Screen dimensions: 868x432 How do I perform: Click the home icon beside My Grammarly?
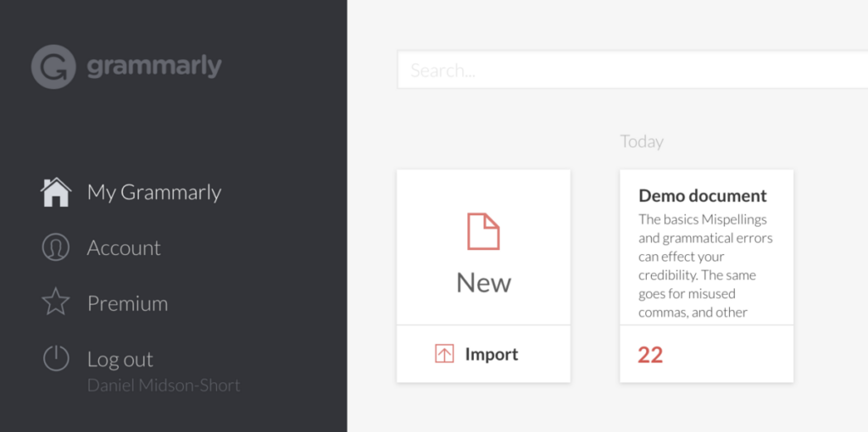[56, 192]
